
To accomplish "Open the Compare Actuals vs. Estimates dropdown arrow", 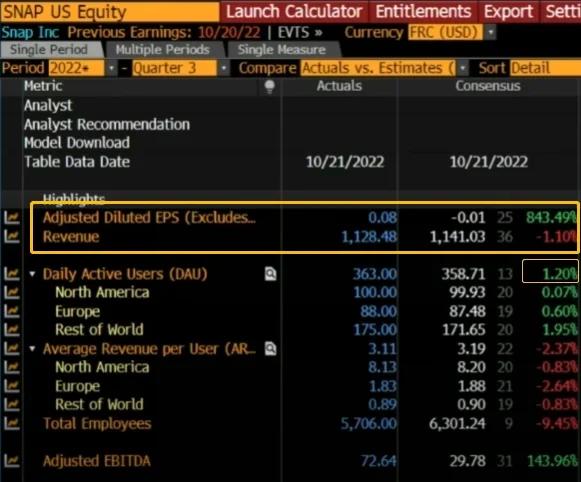I will (463, 68).
